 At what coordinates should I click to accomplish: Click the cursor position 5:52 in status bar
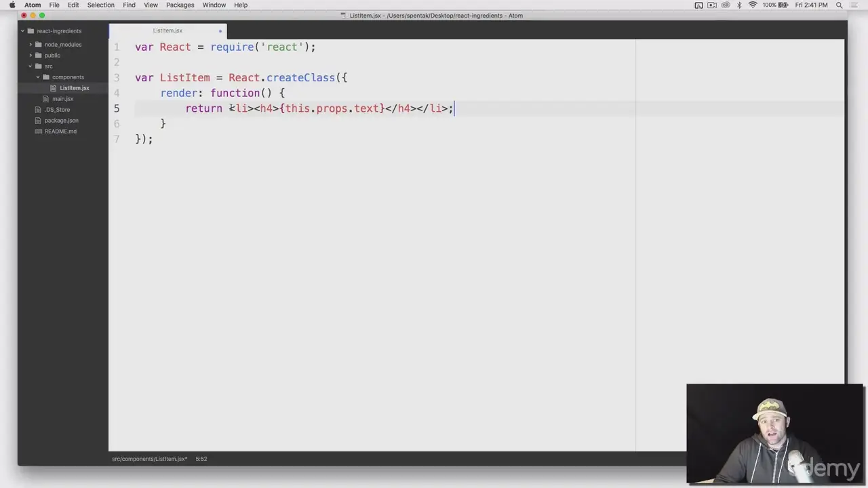pyautogui.click(x=201, y=459)
